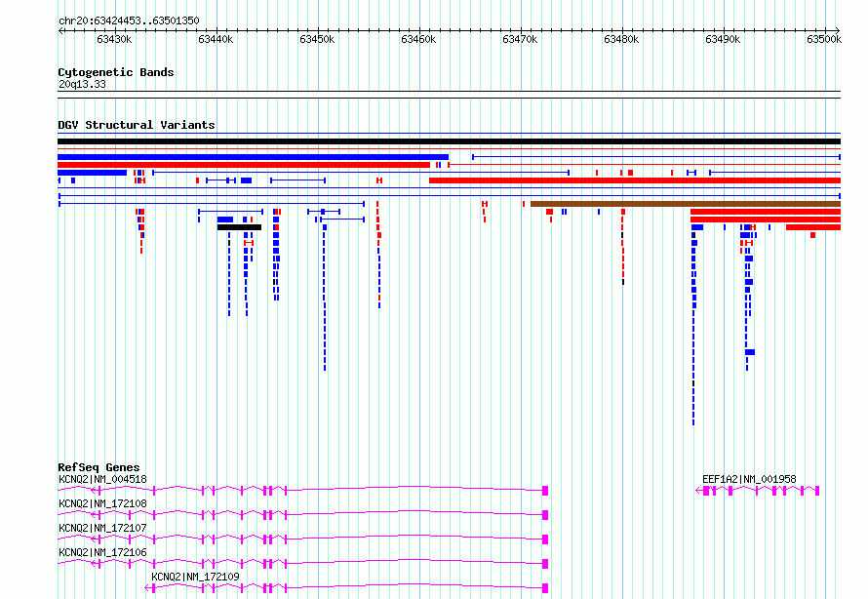Click the 20q13.33 band label
Image resolution: width=868 pixels, height=599 pixels.
[82, 85]
